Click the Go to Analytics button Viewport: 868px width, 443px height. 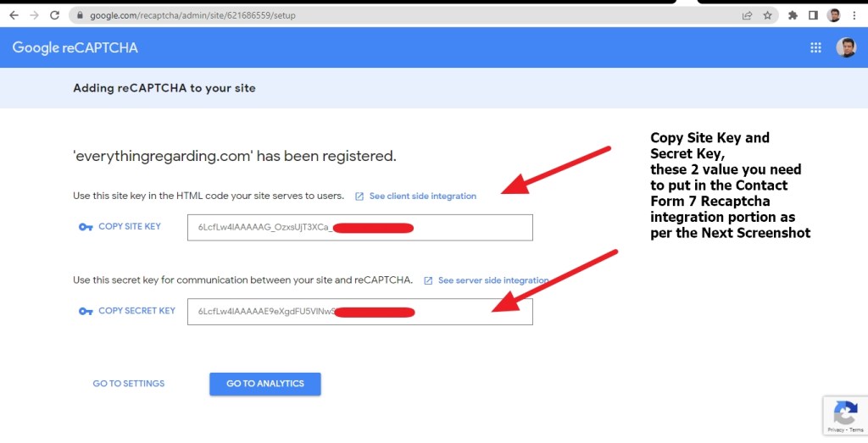(x=264, y=384)
